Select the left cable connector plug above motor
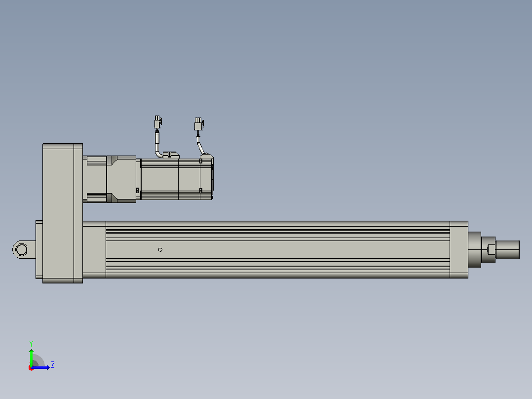The width and height of the screenshot is (532, 399). coord(158,122)
